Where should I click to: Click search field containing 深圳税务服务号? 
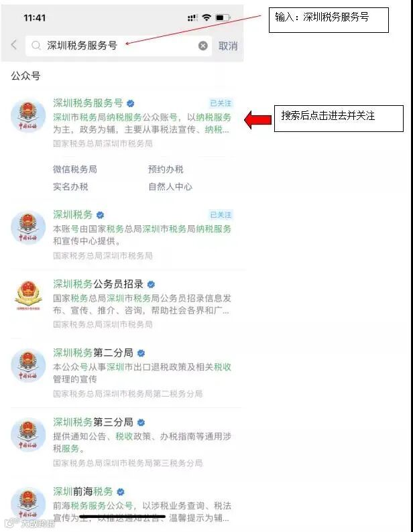[x=119, y=46]
